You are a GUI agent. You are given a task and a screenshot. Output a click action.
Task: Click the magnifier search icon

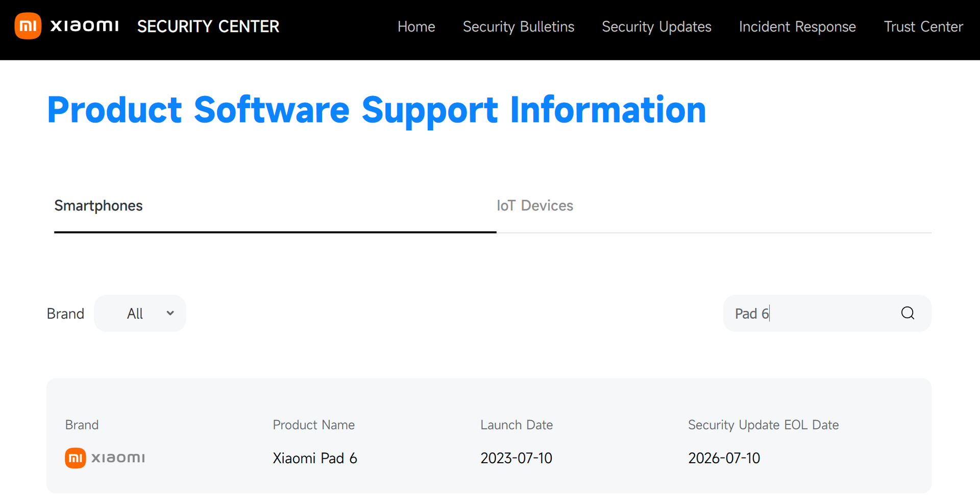tap(907, 313)
